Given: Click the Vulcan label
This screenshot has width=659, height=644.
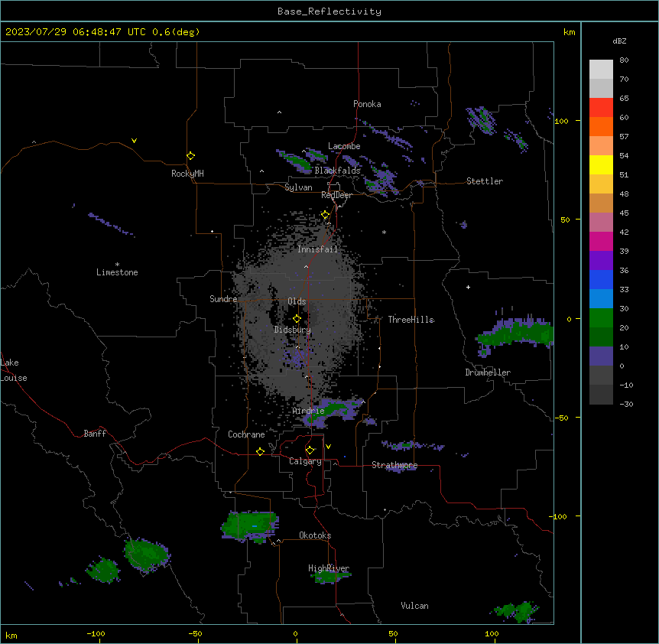Looking at the screenshot, I should (x=414, y=606).
